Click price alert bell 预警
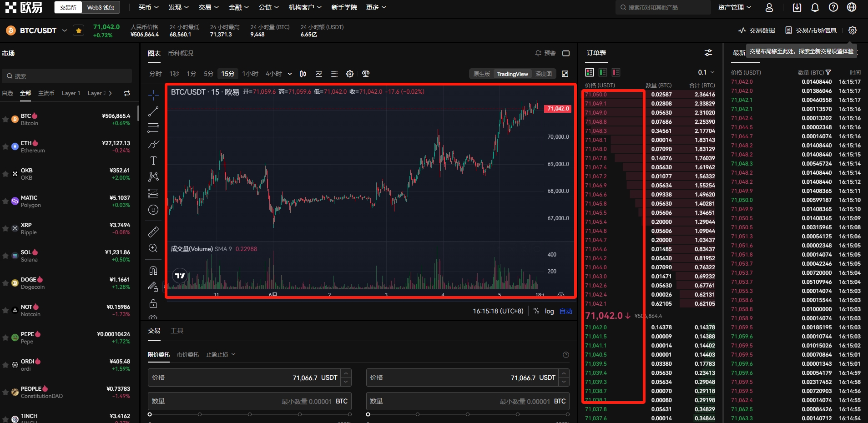 (x=545, y=53)
